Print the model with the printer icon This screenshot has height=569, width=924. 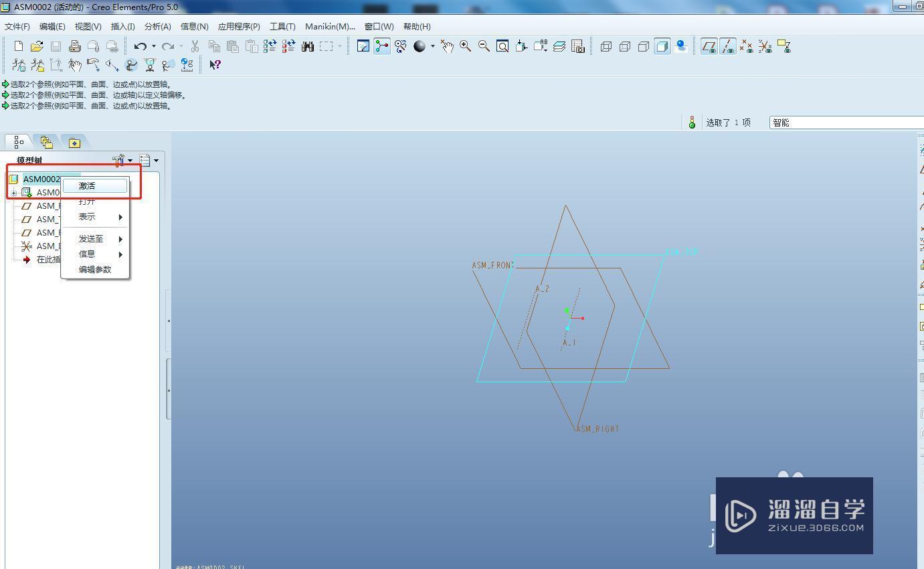pos(74,46)
